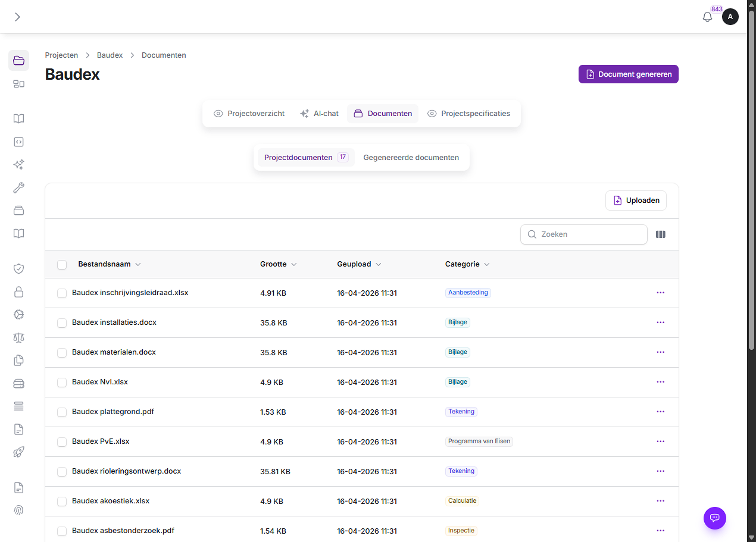Image resolution: width=756 pixels, height=542 pixels.
Task: Sort by the Grootte column header
Action: [279, 264]
